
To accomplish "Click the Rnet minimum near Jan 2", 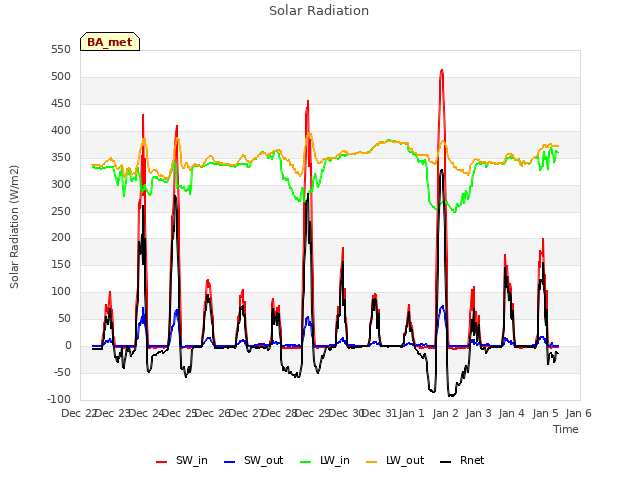I will pos(450,396).
